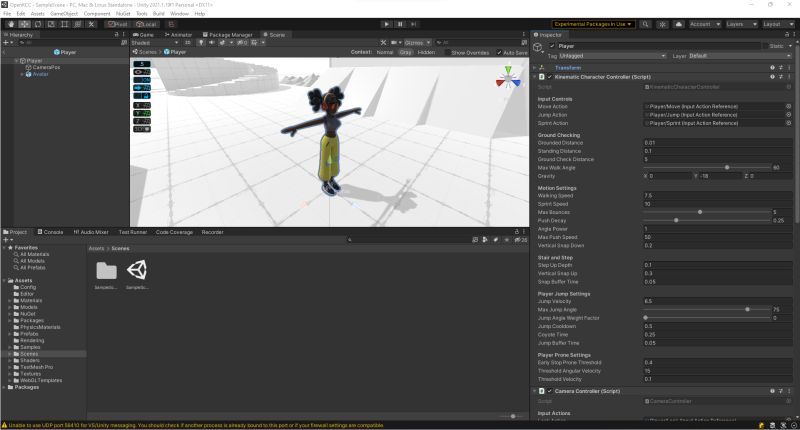Open the Window menu

coord(179,14)
